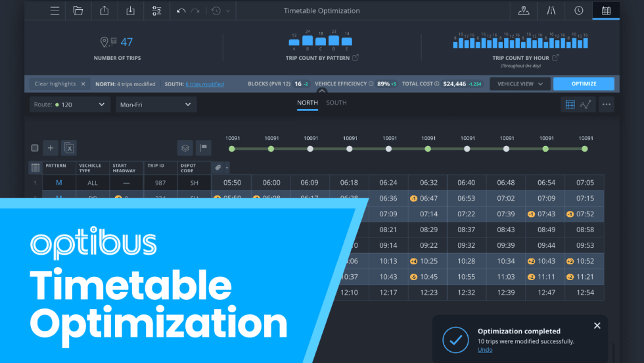Undo the last action in toolbar
The image size is (644, 363).
pos(181,11)
